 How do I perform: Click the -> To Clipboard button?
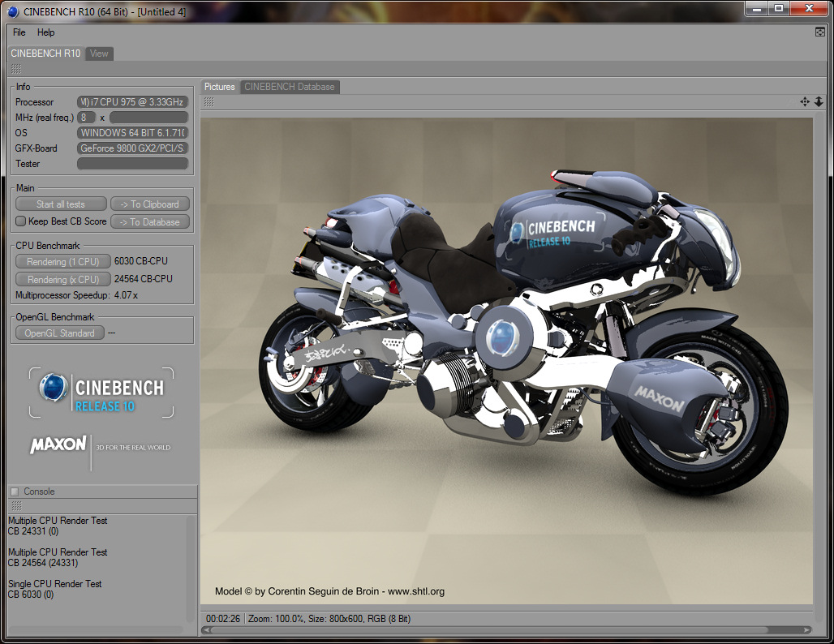[x=150, y=204]
